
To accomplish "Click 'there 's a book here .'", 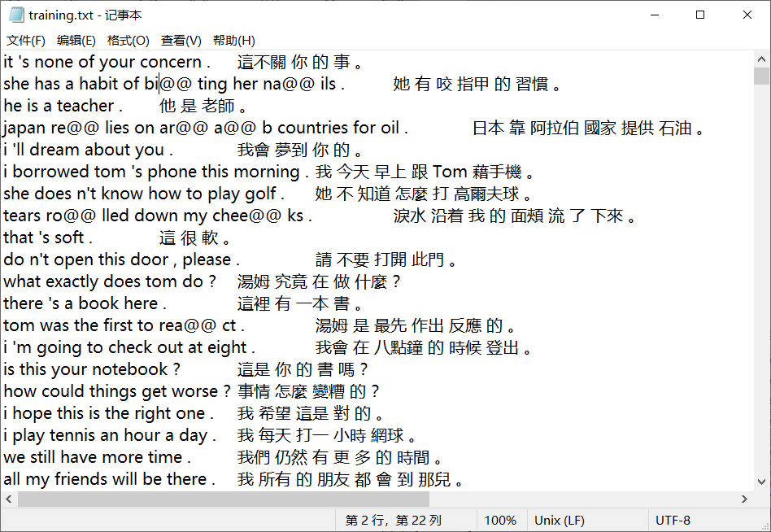I will click(85, 303).
